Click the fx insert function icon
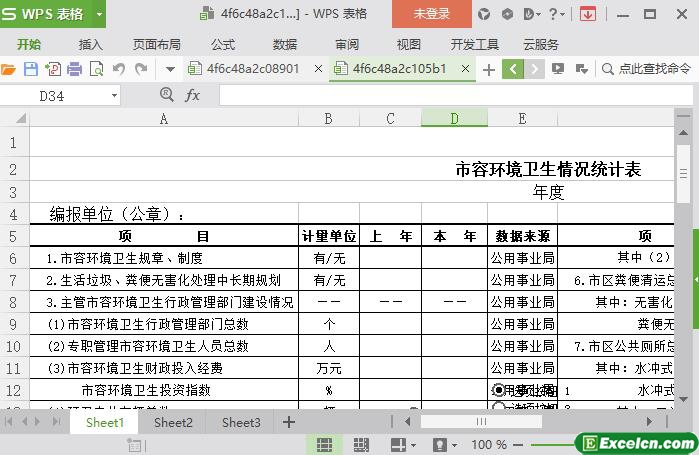Image resolution: width=699 pixels, height=455 pixels. 192,95
